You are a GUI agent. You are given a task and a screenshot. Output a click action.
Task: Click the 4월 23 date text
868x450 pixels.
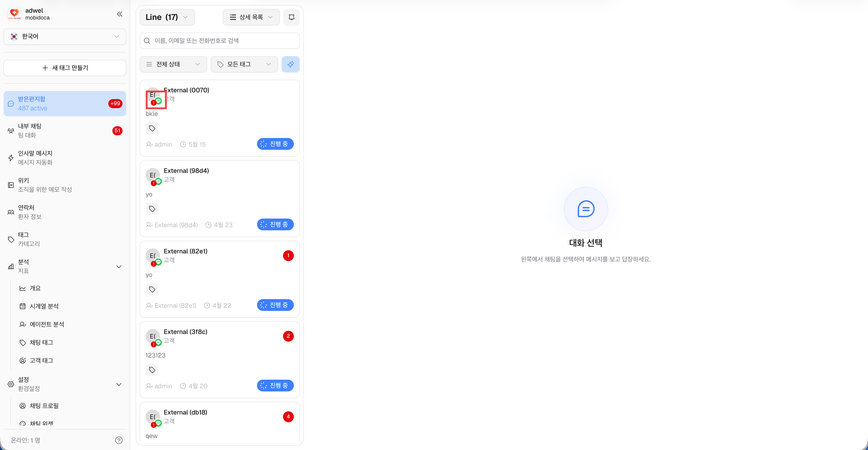point(223,225)
